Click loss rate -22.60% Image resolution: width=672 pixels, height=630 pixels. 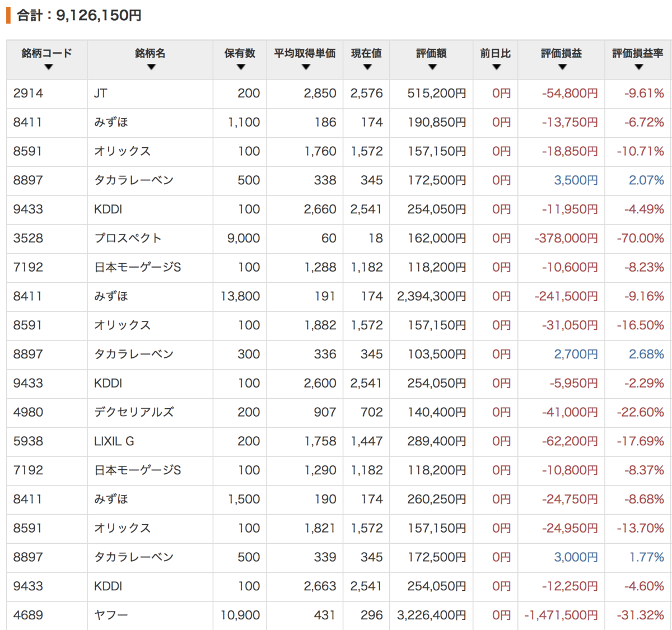pos(641,413)
